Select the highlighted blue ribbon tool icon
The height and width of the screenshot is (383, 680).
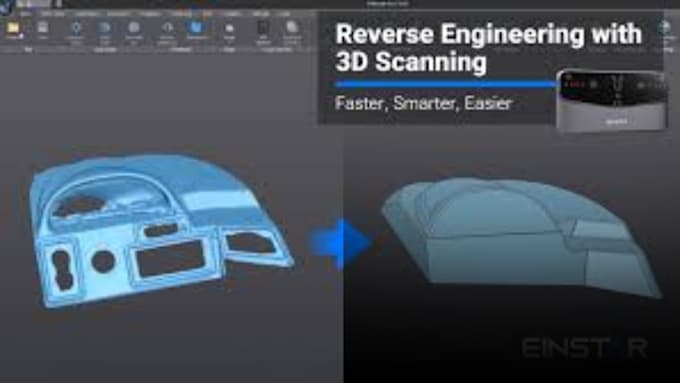[196, 28]
